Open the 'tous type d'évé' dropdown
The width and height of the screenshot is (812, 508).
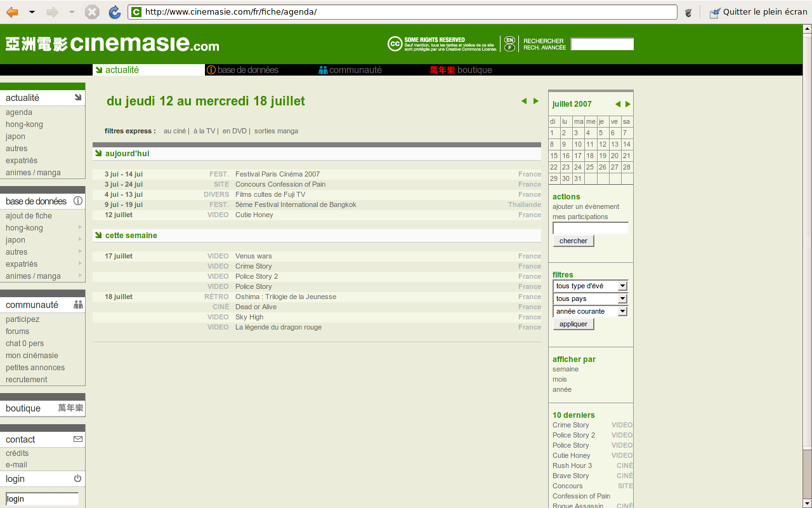click(590, 286)
